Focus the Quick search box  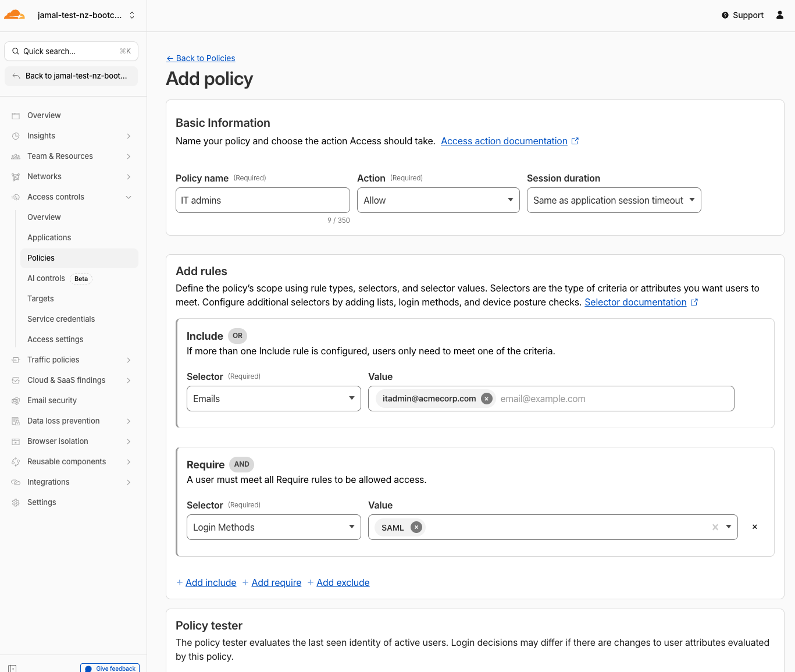71,51
